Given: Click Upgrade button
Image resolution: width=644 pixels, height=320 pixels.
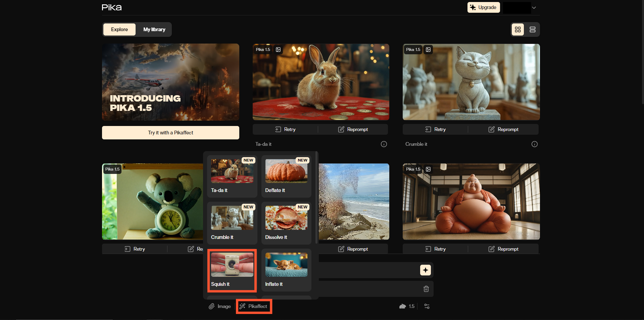Looking at the screenshot, I should coord(483,7).
